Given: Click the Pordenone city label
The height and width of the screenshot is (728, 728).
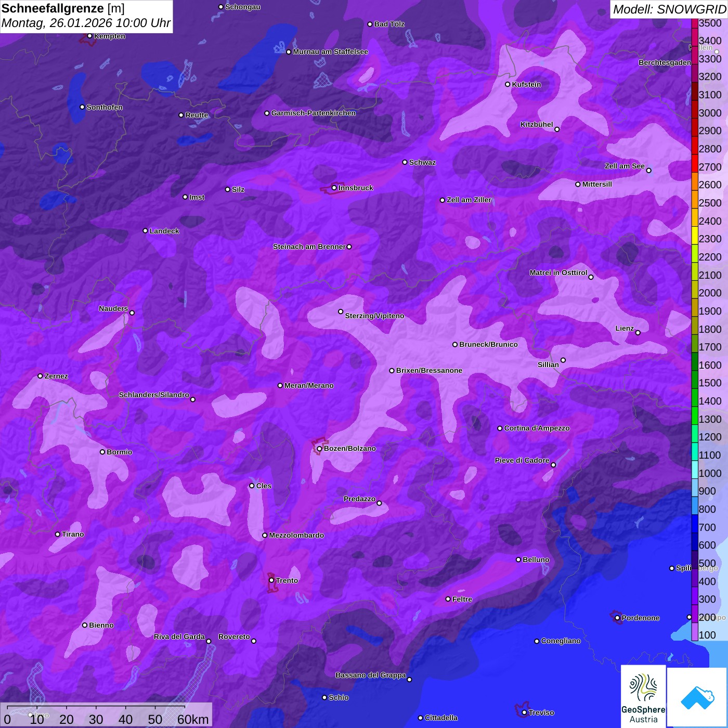Looking at the screenshot, I should pyautogui.click(x=641, y=618).
